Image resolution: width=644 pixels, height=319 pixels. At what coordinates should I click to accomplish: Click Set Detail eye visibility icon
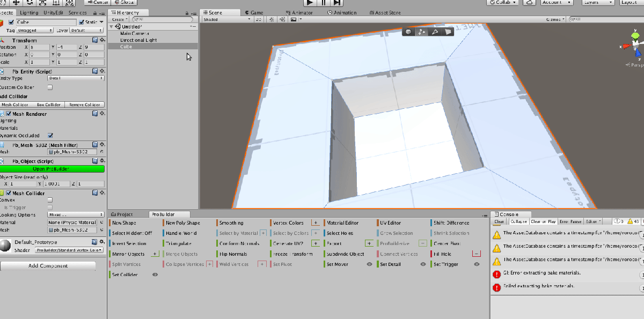423,264
